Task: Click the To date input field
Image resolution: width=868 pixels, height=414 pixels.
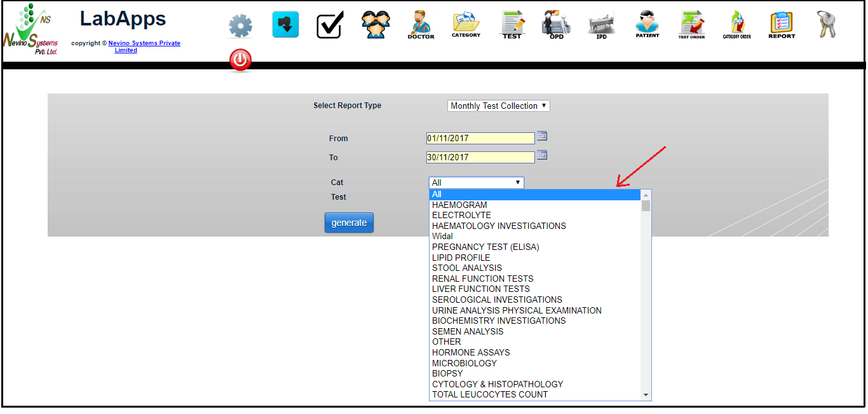Action: 480,157
